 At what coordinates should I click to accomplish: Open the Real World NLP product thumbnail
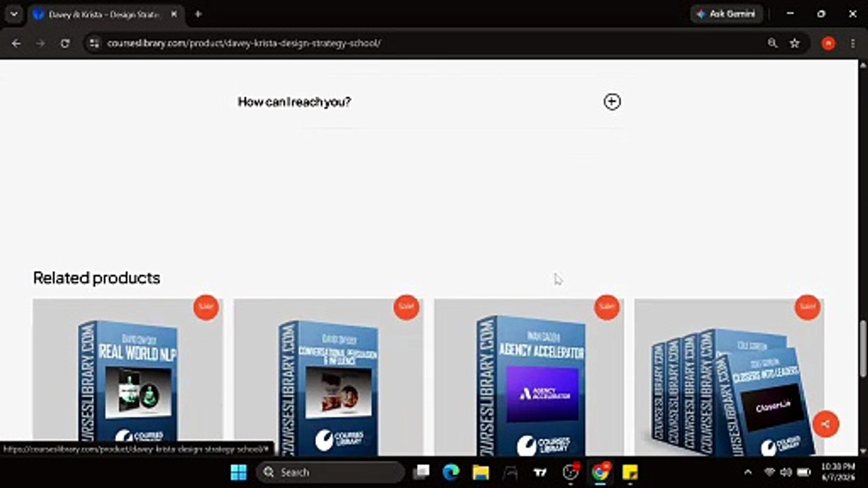click(x=127, y=377)
